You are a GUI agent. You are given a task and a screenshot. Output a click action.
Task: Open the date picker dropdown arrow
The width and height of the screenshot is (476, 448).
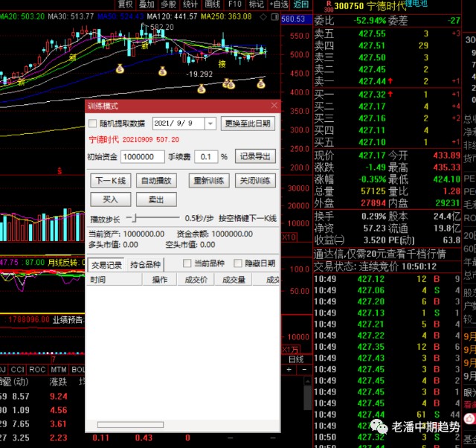(x=210, y=124)
